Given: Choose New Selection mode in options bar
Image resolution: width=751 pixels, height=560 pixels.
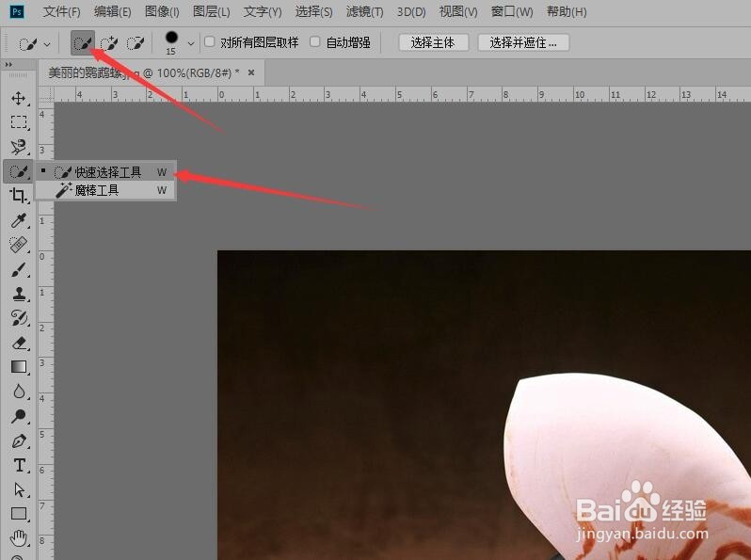Looking at the screenshot, I should tap(83, 43).
